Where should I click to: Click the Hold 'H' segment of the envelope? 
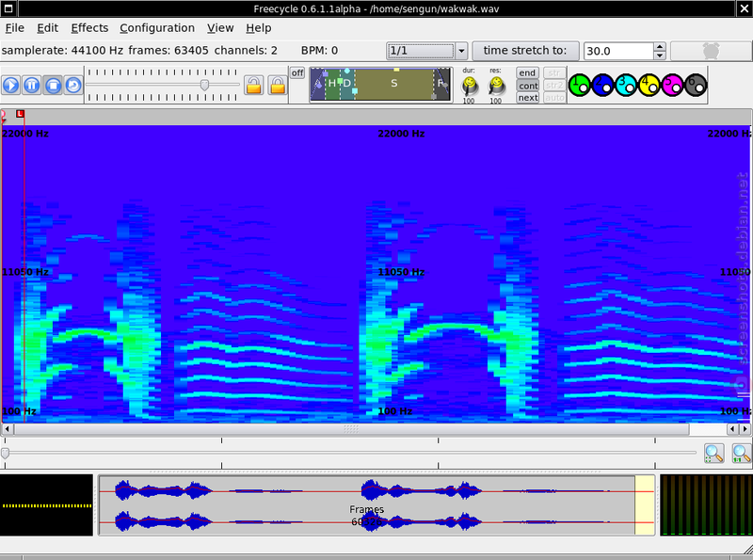point(332,84)
